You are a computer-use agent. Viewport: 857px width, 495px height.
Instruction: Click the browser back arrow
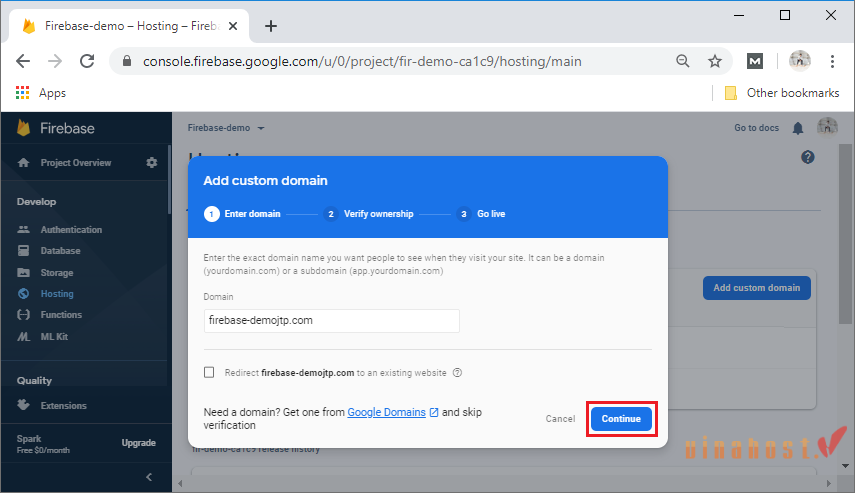23,61
